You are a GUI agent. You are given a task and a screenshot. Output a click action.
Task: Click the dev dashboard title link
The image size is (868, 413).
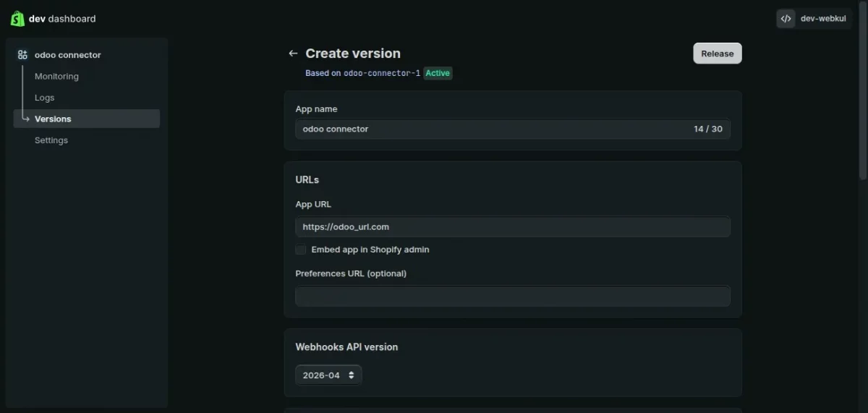point(62,19)
